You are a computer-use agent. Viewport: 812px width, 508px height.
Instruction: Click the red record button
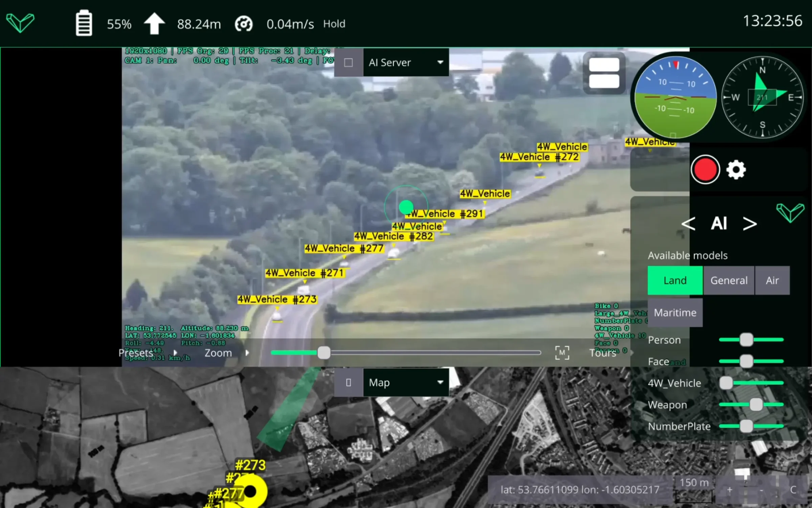click(x=705, y=170)
